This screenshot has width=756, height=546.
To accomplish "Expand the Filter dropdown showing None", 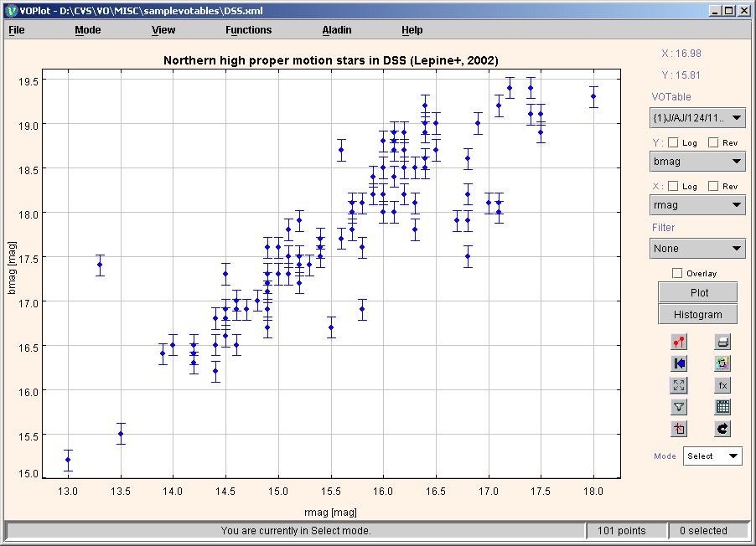I will coord(697,249).
